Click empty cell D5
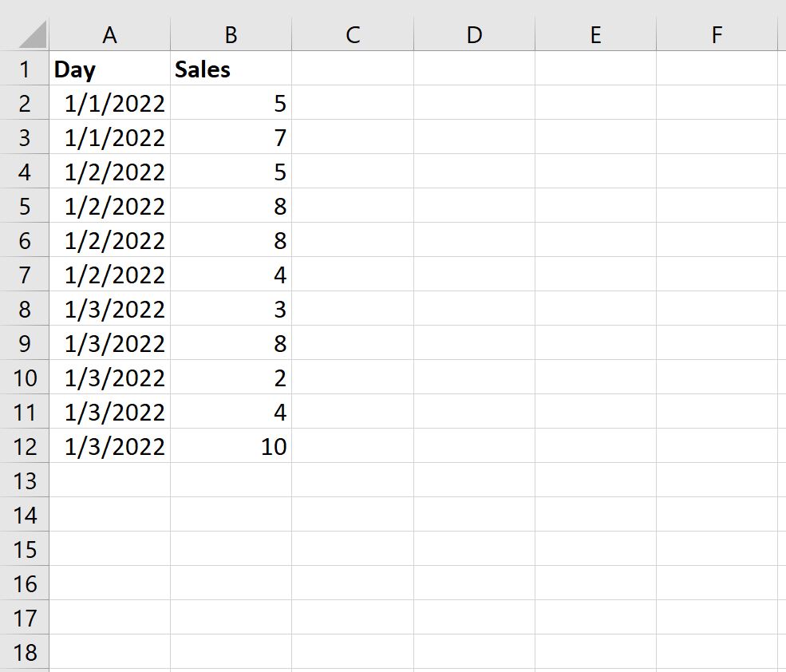Image resolution: width=786 pixels, height=672 pixels. point(474,206)
